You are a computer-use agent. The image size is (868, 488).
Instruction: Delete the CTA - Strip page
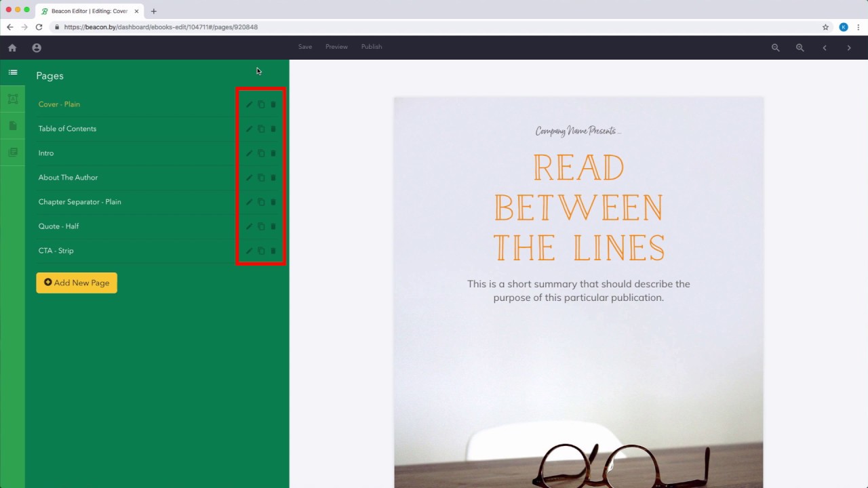click(x=273, y=251)
